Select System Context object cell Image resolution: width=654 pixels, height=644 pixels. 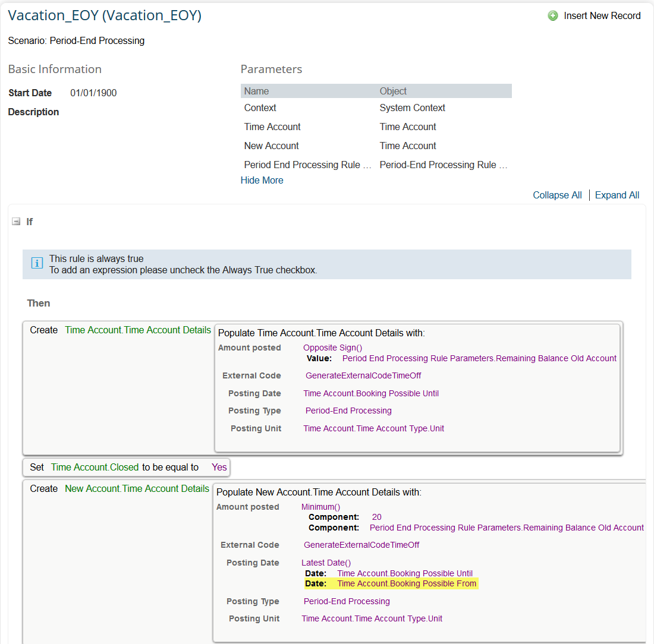coord(412,108)
